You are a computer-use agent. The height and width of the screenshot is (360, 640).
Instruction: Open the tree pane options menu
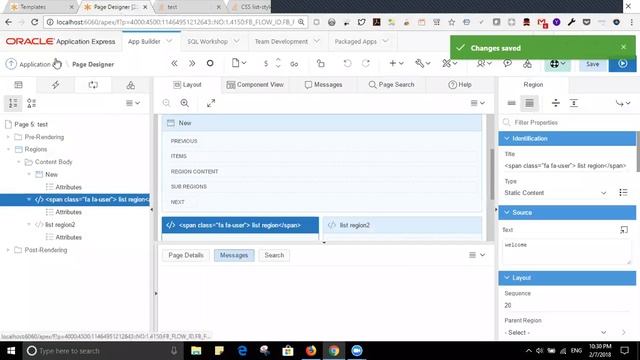tap(133, 103)
